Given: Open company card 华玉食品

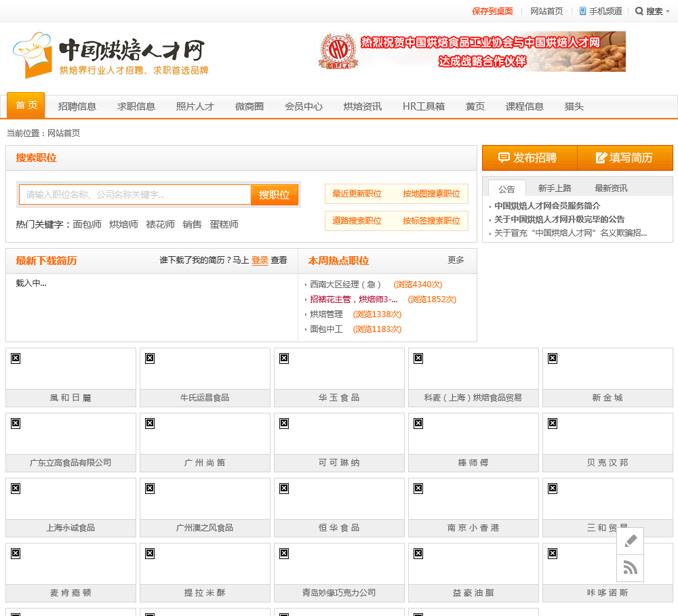Looking at the screenshot, I should [340, 377].
